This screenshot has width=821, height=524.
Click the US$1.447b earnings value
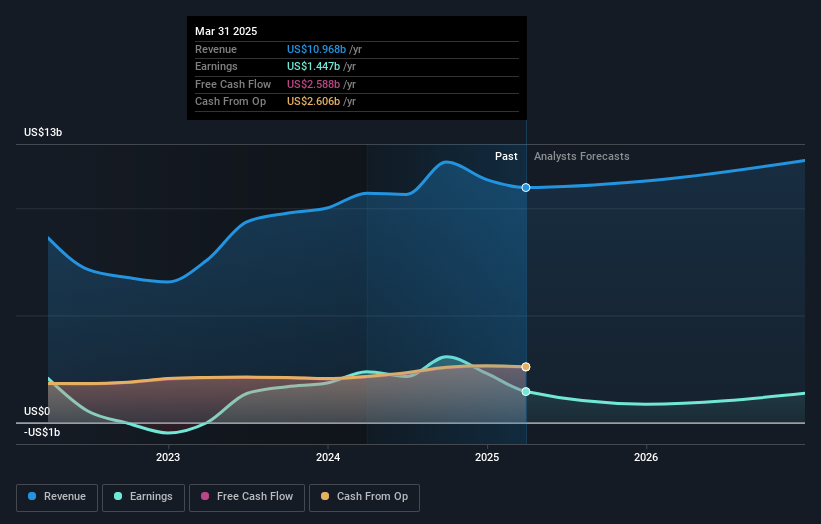[314, 66]
